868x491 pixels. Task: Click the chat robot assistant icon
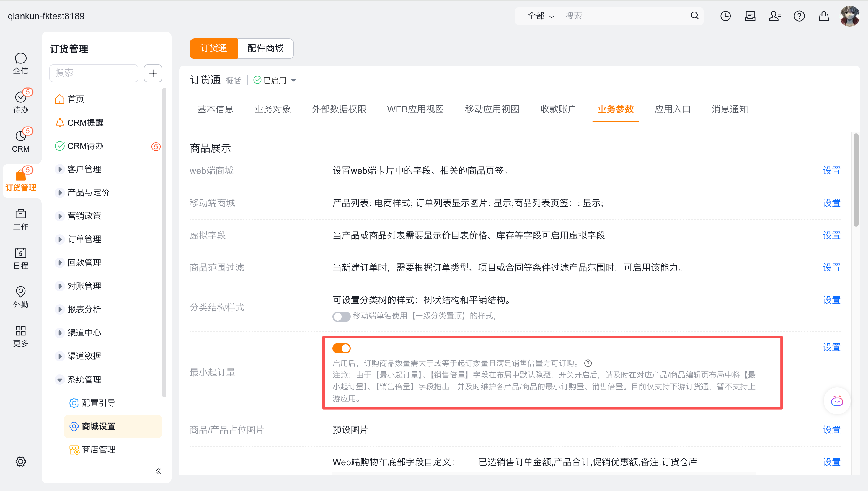point(837,401)
